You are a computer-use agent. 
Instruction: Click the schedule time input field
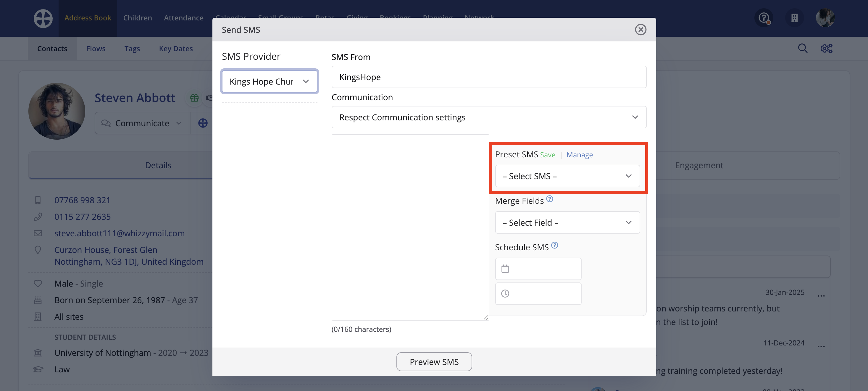point(538,294)
